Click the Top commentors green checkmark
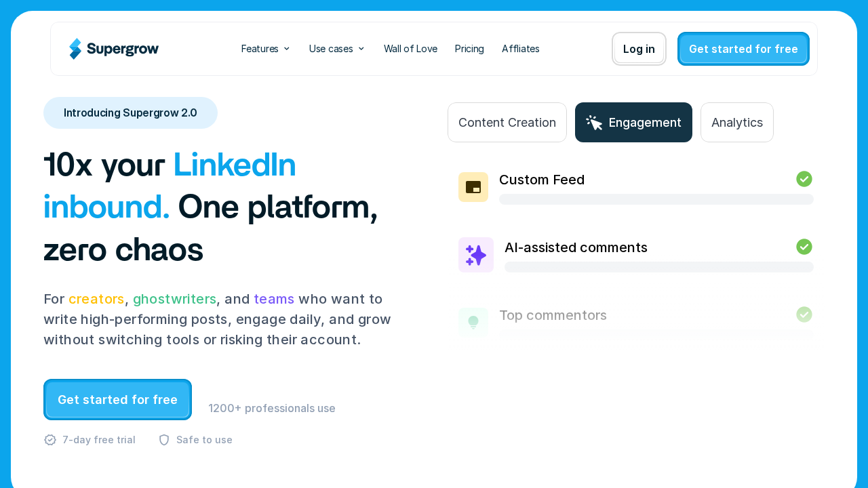This screenshot has height=488, width=868. [x=804, y=314]
